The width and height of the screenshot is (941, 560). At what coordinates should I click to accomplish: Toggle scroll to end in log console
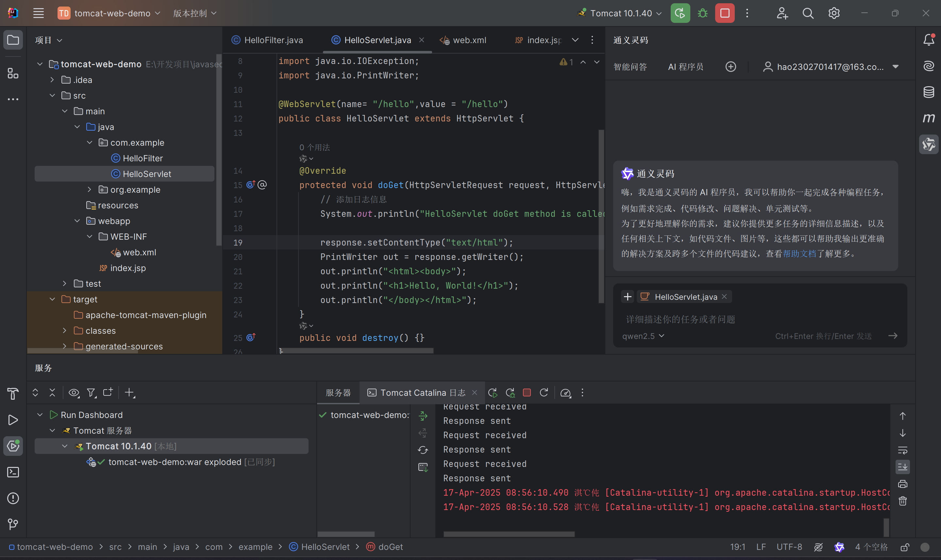tap(902, 467)
